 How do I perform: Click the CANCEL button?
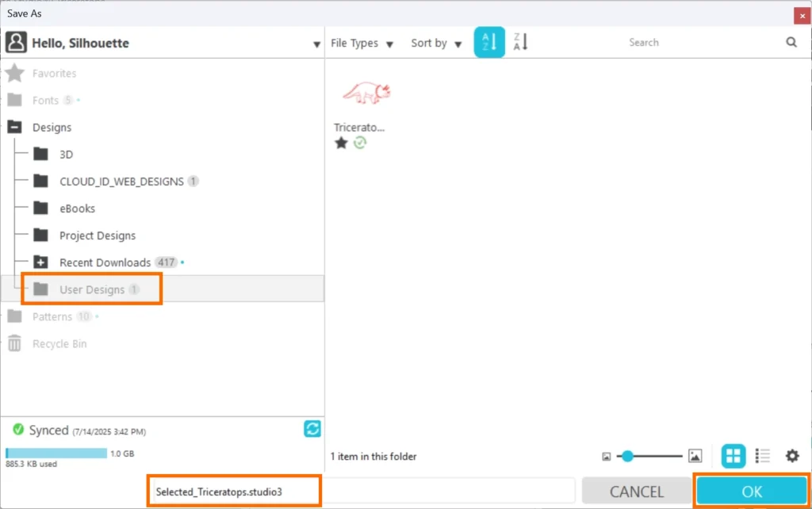click(x=636, y=492)
